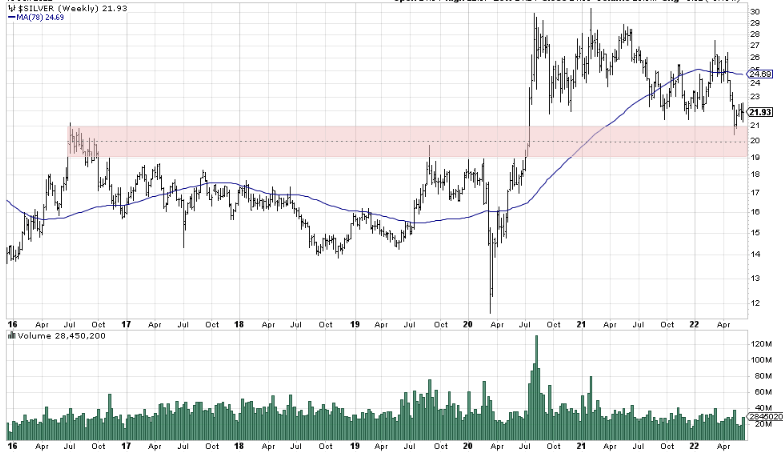
Task: Click the 30 price level on right axis
Action: (757, 11)
